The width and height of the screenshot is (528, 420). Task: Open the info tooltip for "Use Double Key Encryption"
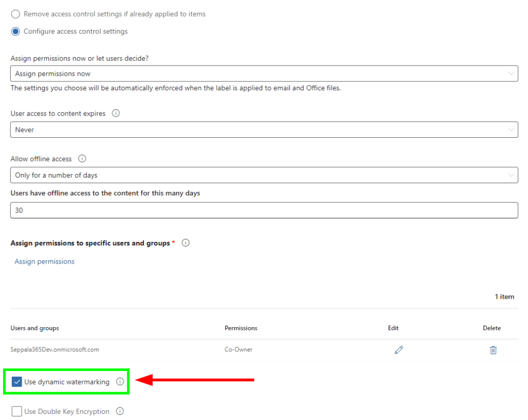[120, 411]
